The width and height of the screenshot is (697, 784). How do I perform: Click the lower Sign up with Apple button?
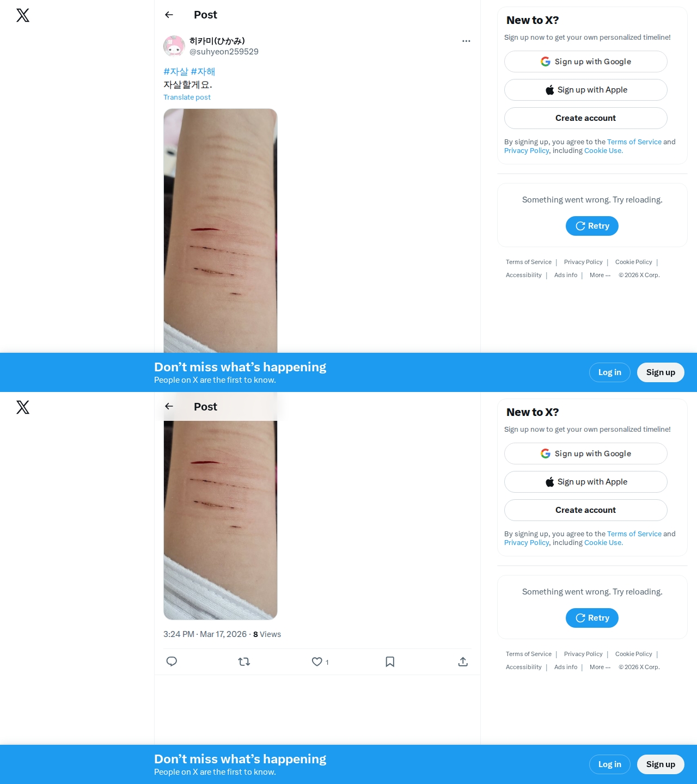coord(586,482)
